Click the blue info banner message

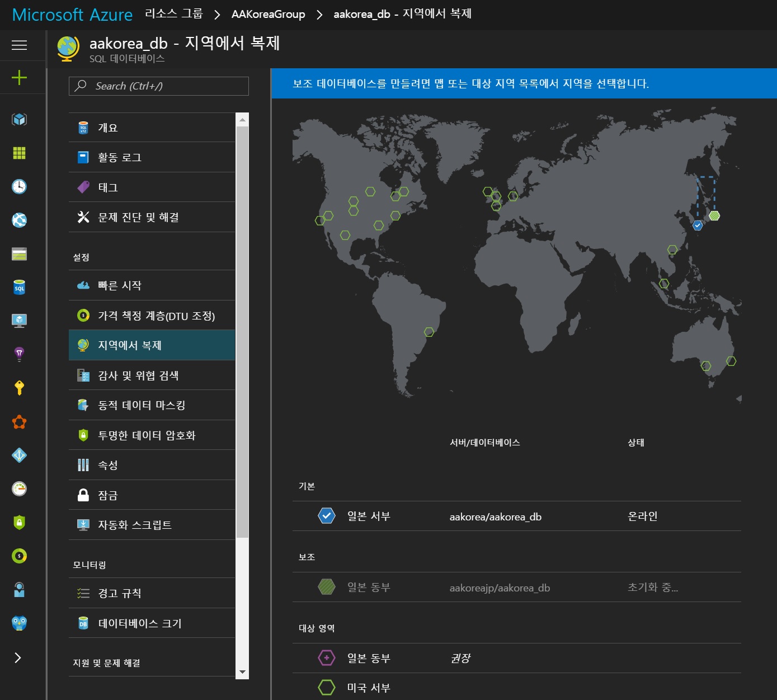point(524,83)
